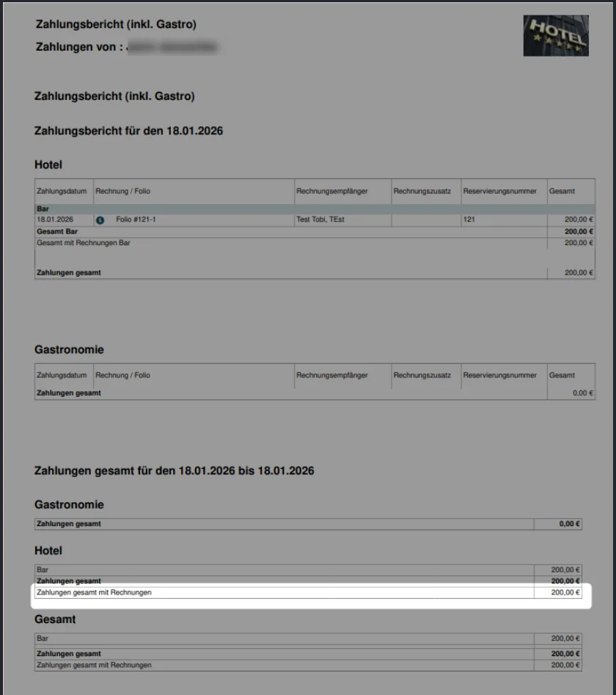616x695 pixels.
Task: Click the 0,00 € Gastronomie summary amount
Action: pyautogui.click(x=569, y=524)
